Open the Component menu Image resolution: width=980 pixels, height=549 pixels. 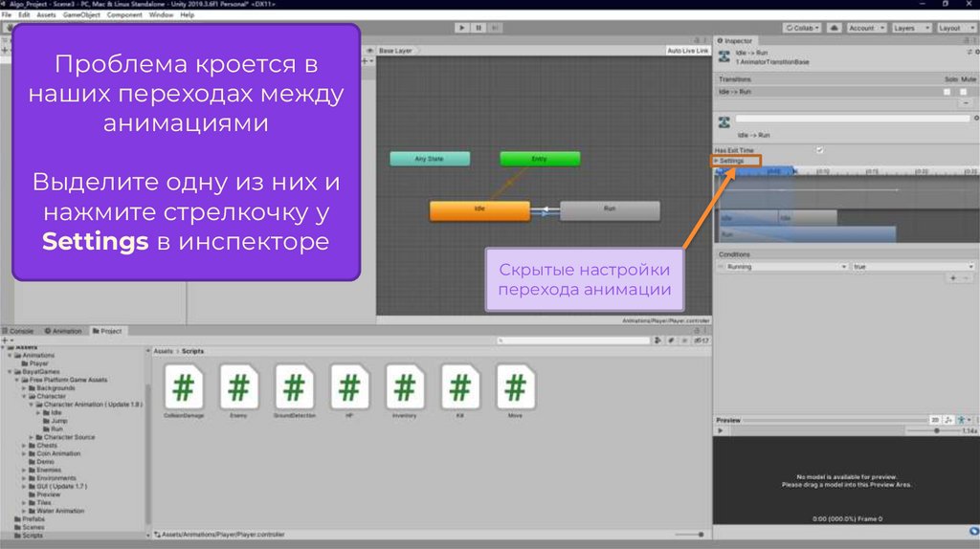click(124, 15)
